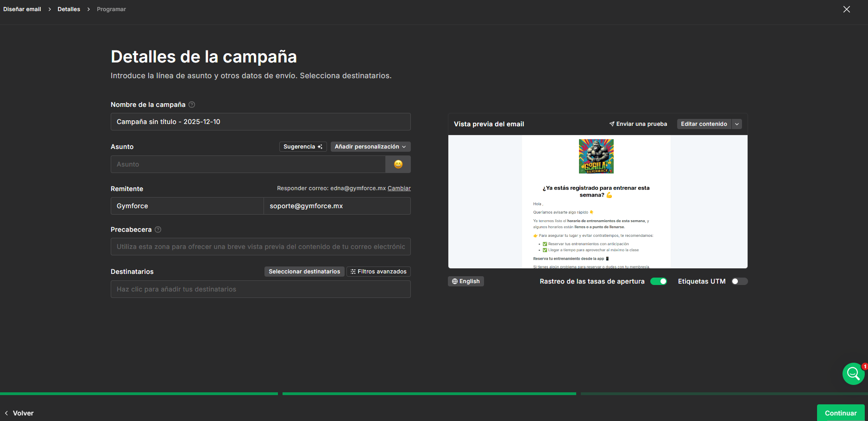Click the Gorila Silverback logo in the preview

coord(596,156)
